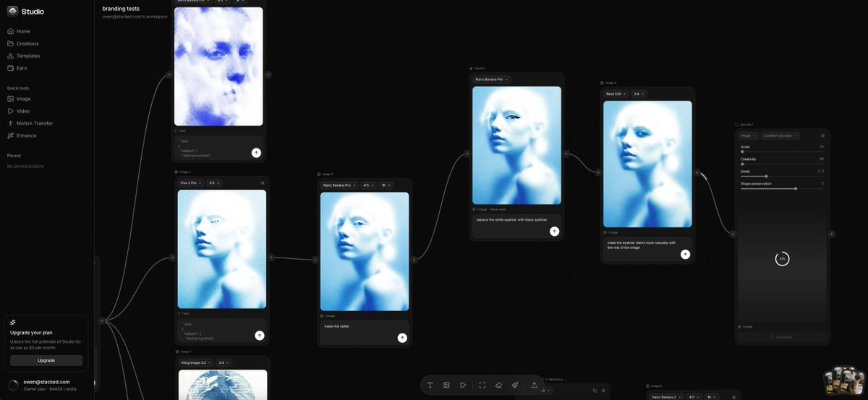Viewport: 868px width, 400px height.
Task: Select the Image tool in bottom toolbar
Action: tap(446, 385)
